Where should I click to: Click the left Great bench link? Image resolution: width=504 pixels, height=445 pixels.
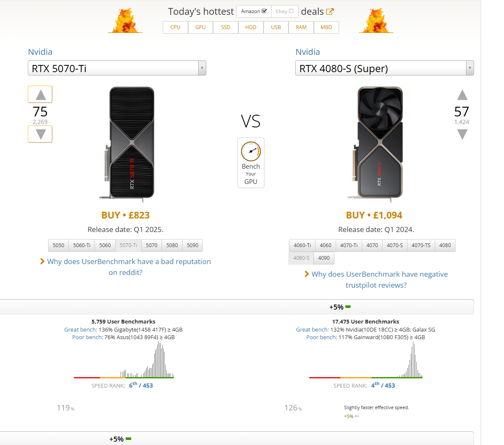[x=81, y=329]
